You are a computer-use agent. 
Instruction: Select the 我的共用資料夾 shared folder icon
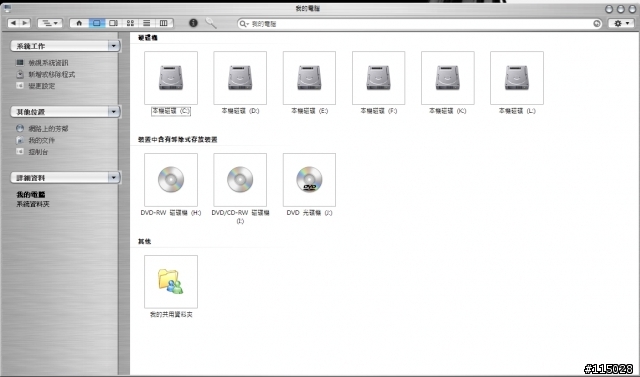[171, 282]
